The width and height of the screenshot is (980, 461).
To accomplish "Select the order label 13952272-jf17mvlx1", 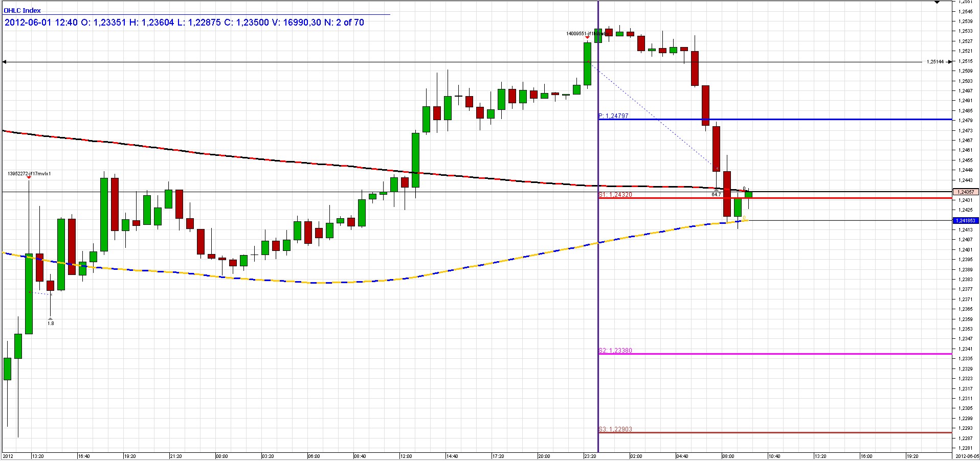I will (x=29, y=174).
